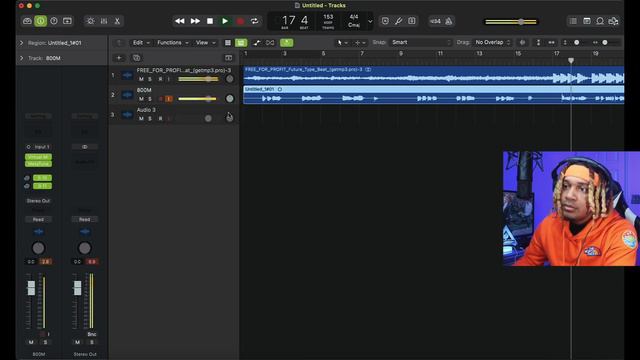Click the Waveform Zoom icon
Screen dimensions: 640x360
522,42
